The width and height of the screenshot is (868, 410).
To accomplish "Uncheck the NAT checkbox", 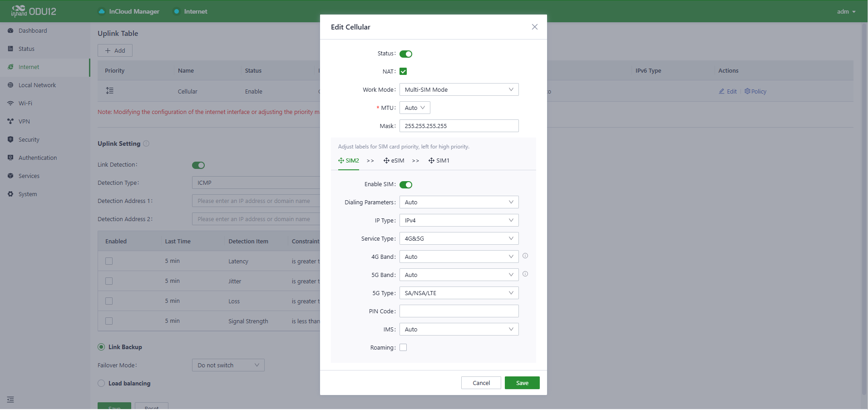I will [403, 71].
